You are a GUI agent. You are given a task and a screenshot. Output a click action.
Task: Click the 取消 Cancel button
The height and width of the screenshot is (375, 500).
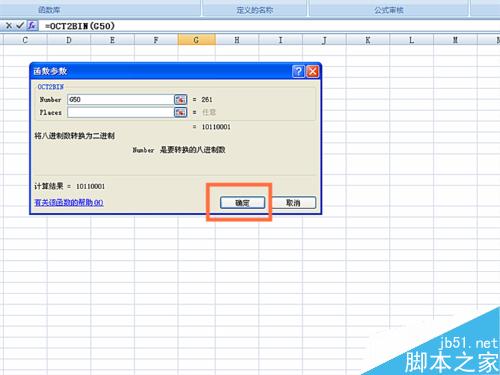[293, 203]
